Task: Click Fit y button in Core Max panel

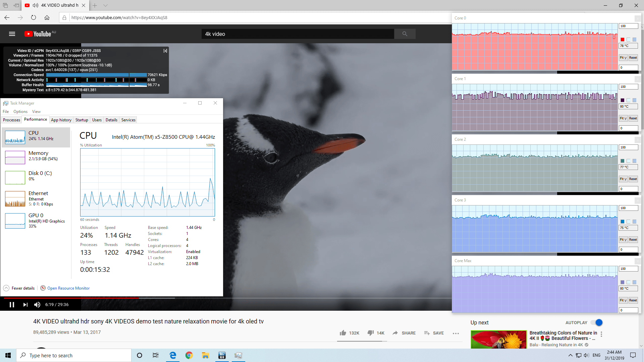Action: 623,300
